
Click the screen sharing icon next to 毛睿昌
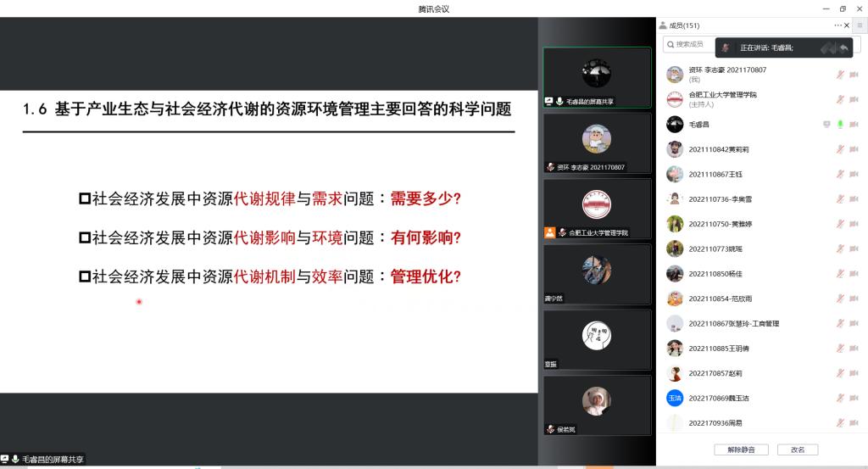[x=826, y=125]
